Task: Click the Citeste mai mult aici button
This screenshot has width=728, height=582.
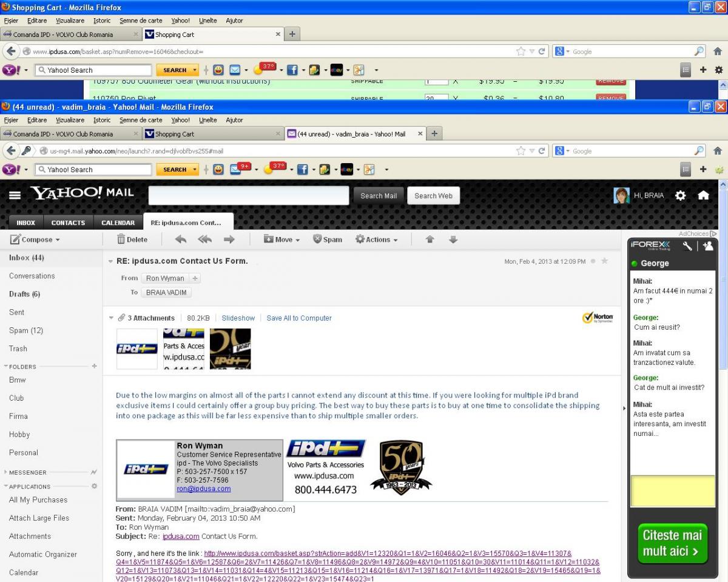Action: point(672,543)
